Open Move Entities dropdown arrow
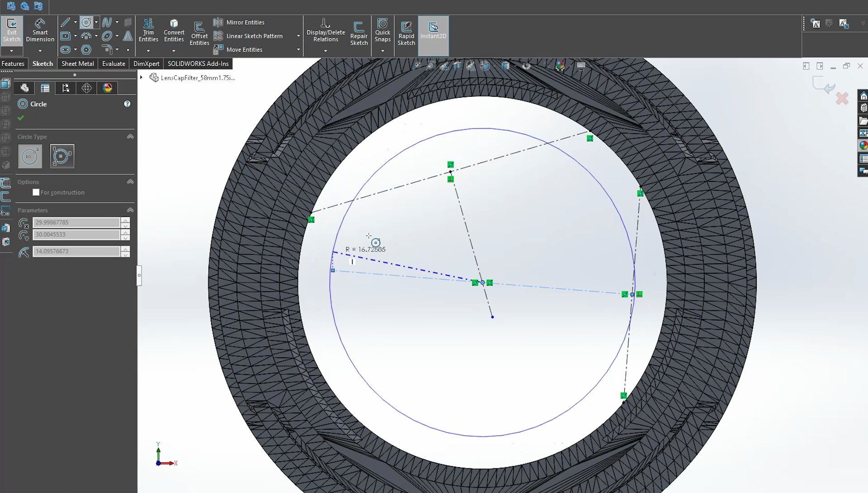Viewport: 868px width, 493px height. (x=298, y=50)
